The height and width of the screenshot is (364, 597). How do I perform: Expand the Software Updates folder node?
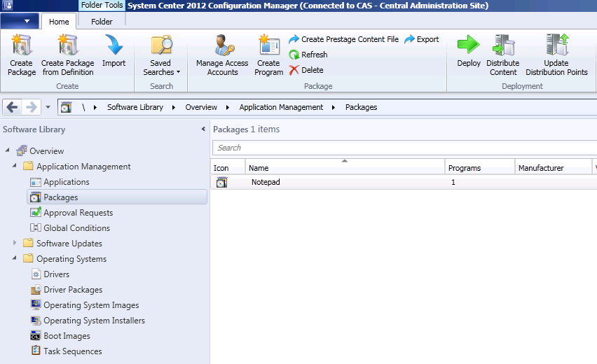pyautogui.click(x=15, y=244)
